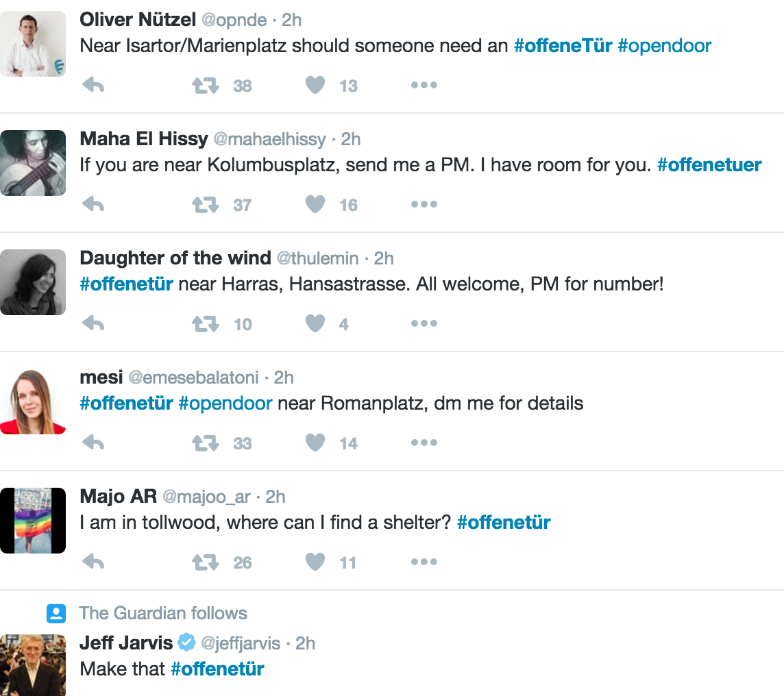Reply to Oliver Nützel's tweet
This screenshot has width=784, height=696.
coord(93,86)
